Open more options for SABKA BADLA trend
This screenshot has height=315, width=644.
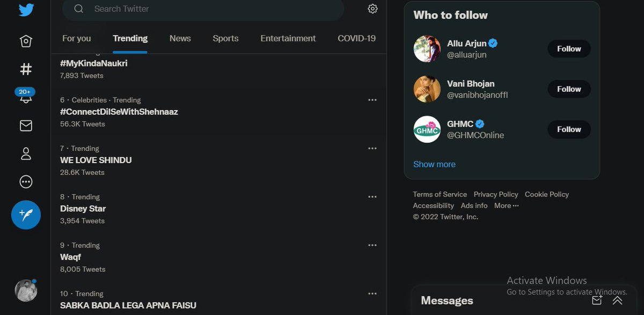372,294
